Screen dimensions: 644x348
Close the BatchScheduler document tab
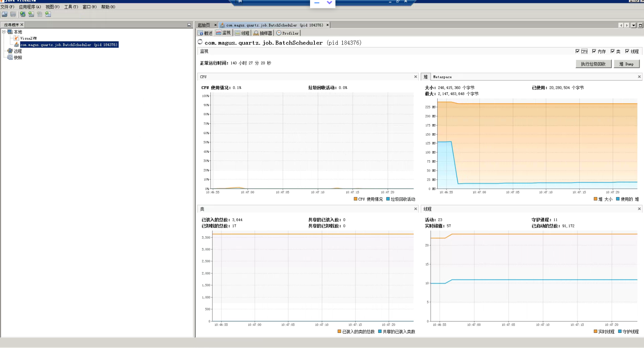(327, 25)
